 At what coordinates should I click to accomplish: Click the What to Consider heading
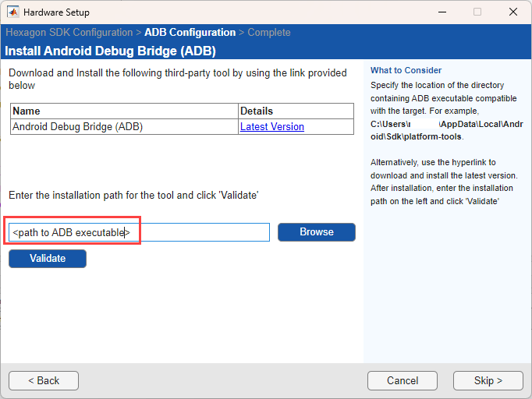tap(406, 70)
